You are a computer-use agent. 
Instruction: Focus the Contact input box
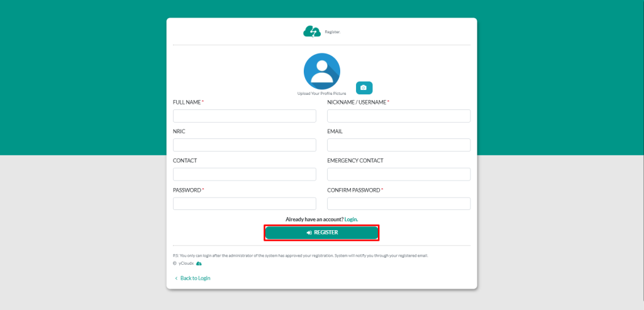pos(244,174)
